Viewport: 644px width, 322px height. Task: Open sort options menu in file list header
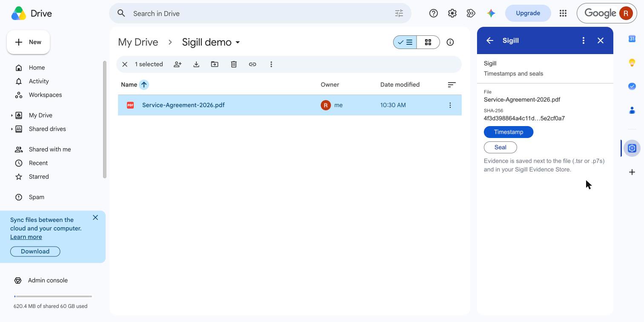(x=452, y=85)
